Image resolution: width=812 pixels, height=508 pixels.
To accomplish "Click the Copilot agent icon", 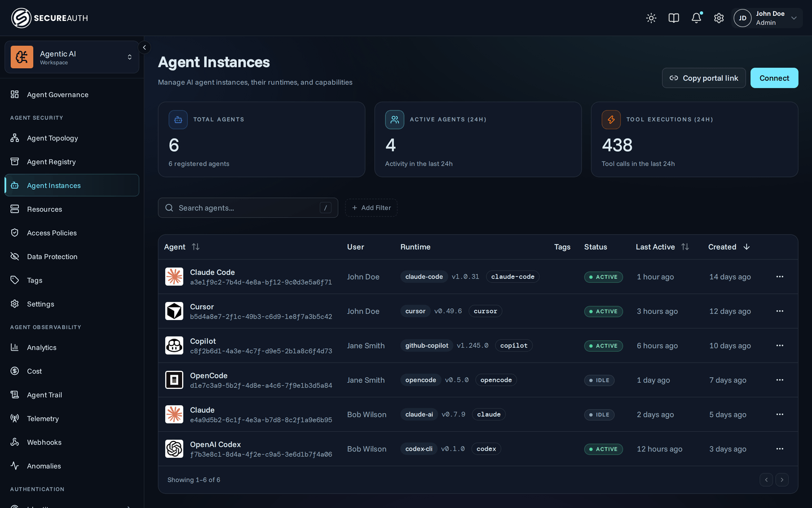I will (x=174, y=345).
